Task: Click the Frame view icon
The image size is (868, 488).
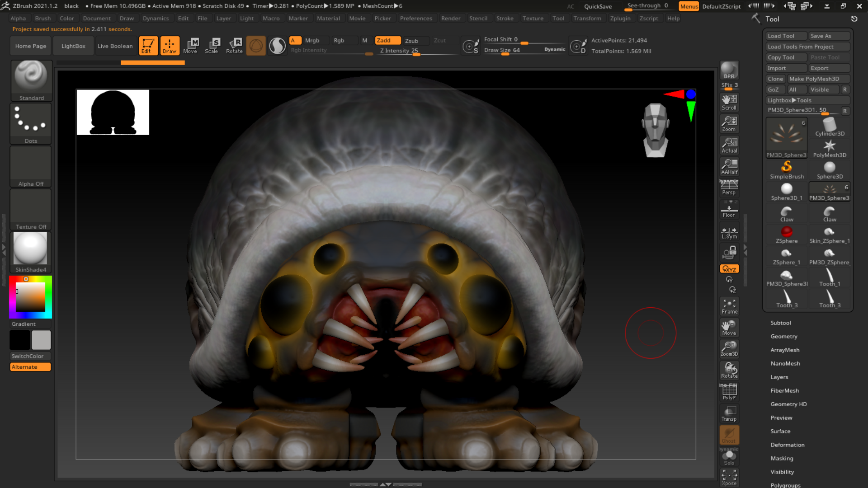Action: click(729, 306)
